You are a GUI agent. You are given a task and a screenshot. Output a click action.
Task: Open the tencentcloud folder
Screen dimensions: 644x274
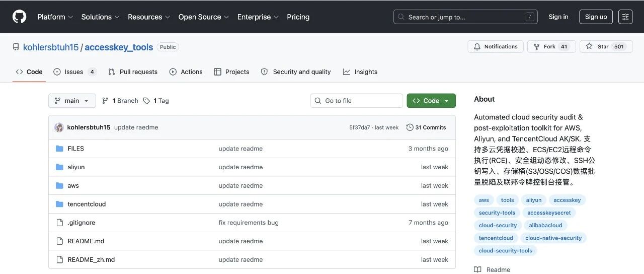pyautogui.click(x=87, y=204)
